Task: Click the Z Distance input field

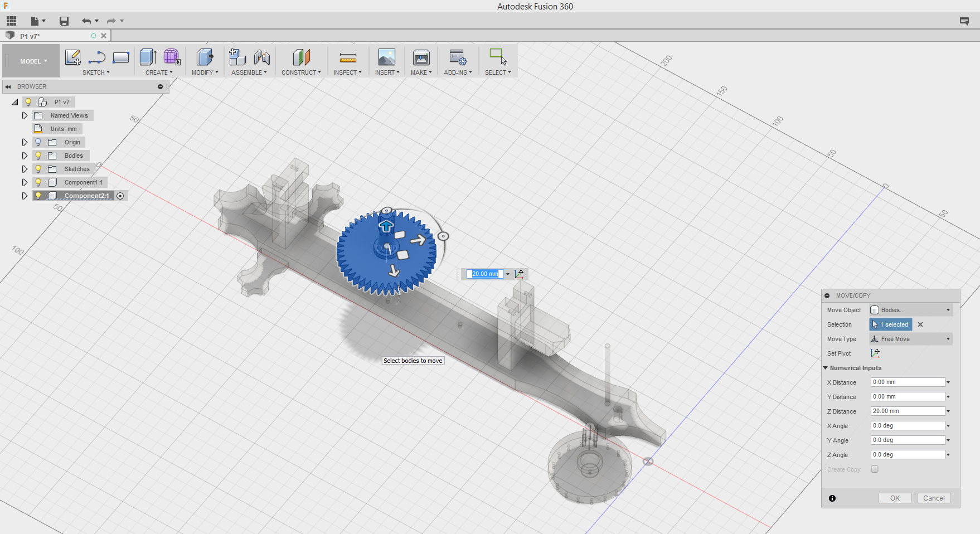Action: 908,411
